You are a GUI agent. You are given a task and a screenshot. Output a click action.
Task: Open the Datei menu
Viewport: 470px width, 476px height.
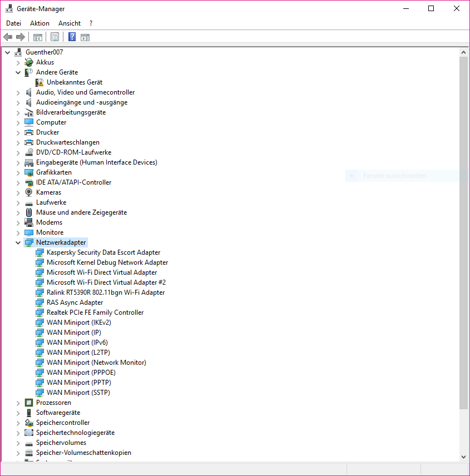coord(14,23)
